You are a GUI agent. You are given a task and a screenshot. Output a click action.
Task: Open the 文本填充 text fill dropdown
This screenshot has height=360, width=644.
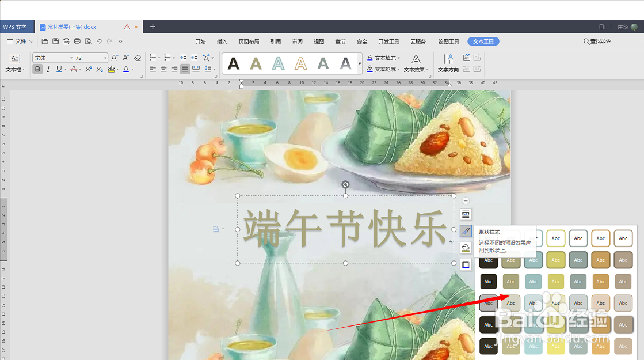click(383, 58)
